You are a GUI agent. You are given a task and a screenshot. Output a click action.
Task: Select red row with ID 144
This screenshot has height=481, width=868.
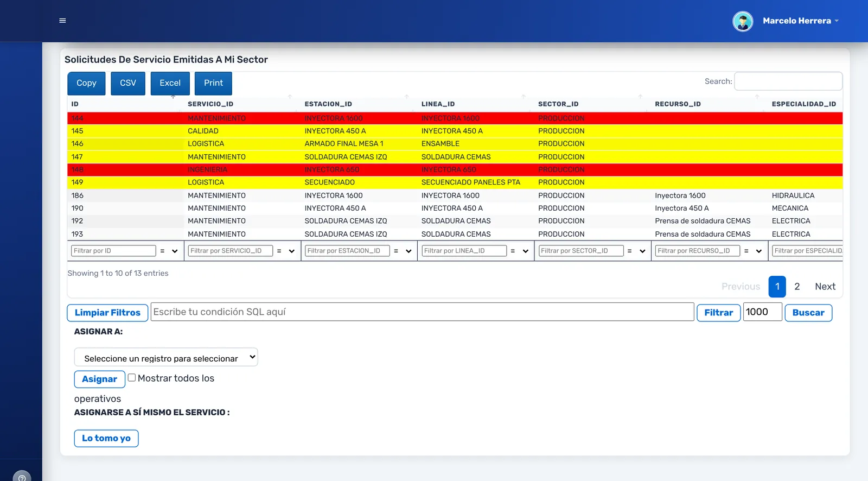pyautogui.click(x=455, y=118)
